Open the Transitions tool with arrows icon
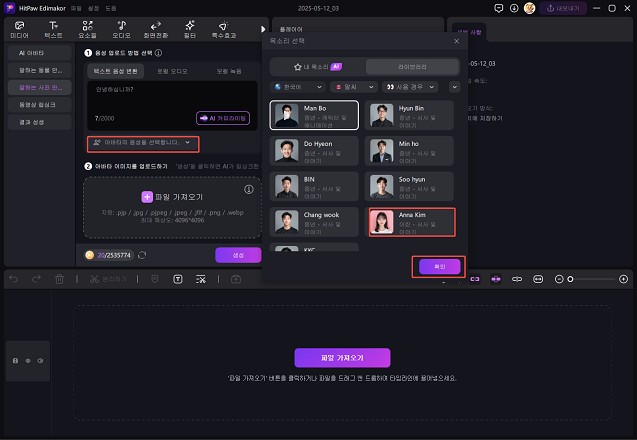Viewport: 637px width, 440px height. 156,30
